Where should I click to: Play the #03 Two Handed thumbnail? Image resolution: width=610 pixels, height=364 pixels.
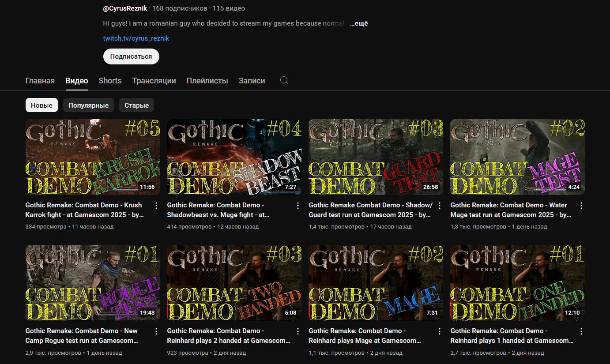(x=234, y=283)
